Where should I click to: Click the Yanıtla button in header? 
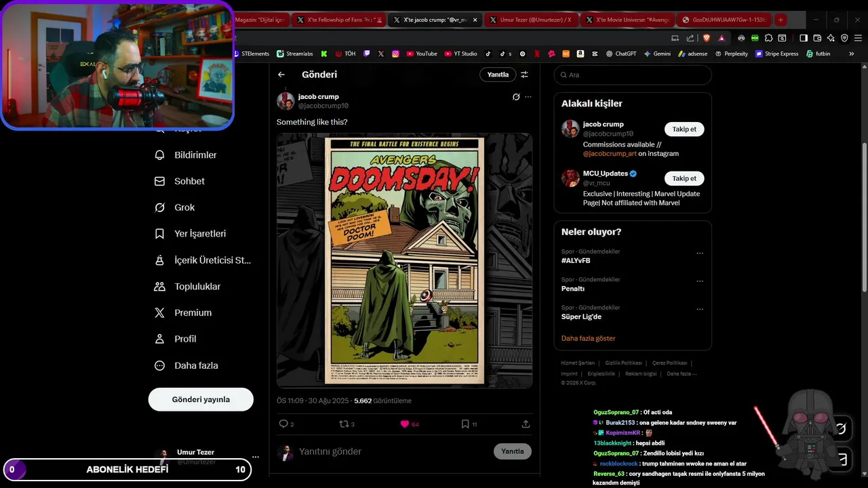click(498, 75)
